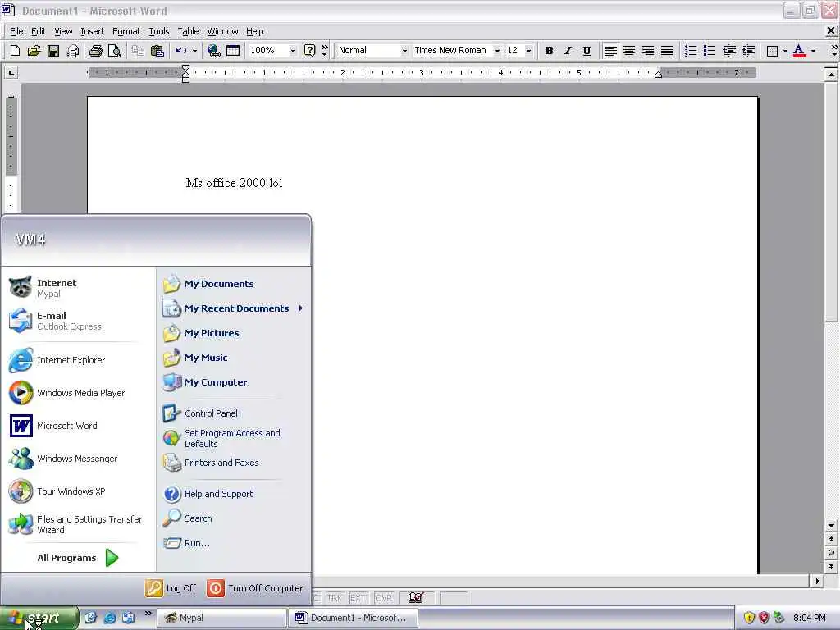Image resolution: width=840 pixels, height=630 pixels.
Task: Align text to the left
Action: 610,50
